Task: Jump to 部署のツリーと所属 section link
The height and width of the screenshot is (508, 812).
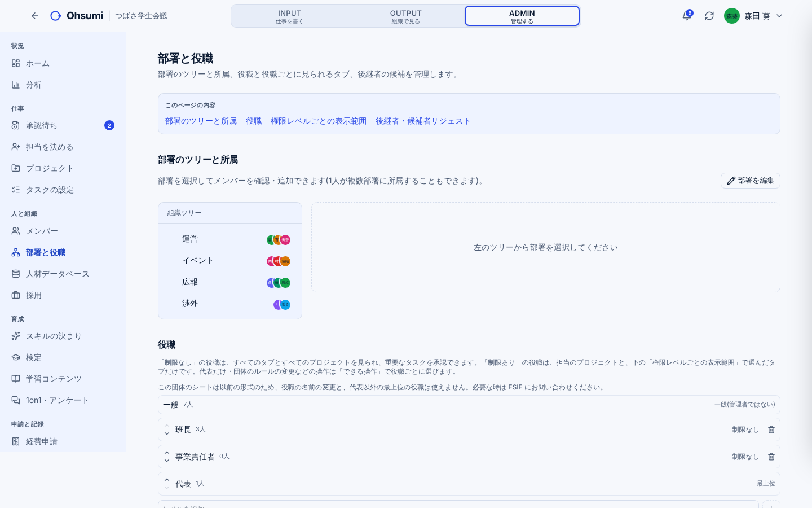Action: click(x=201, y=121)
